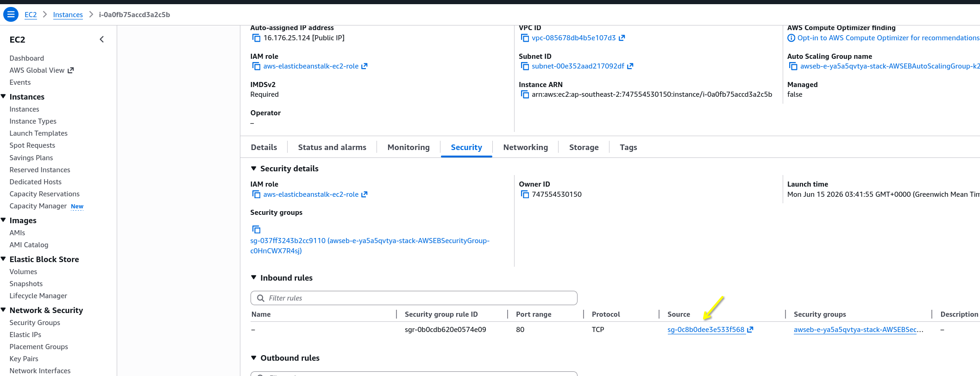
Task: Collapse the Images section in the sidebar
Action: click(3, 220)
